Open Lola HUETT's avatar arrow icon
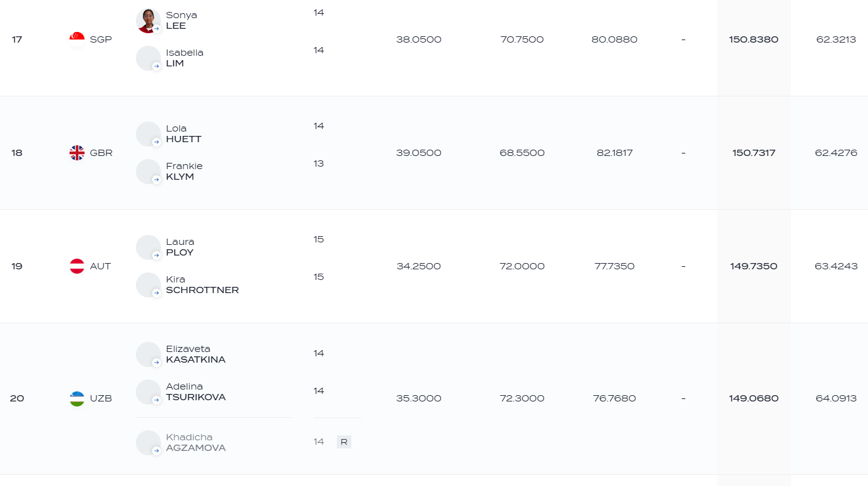Viewport: 868px width, 486px height. tap(157, 142)
